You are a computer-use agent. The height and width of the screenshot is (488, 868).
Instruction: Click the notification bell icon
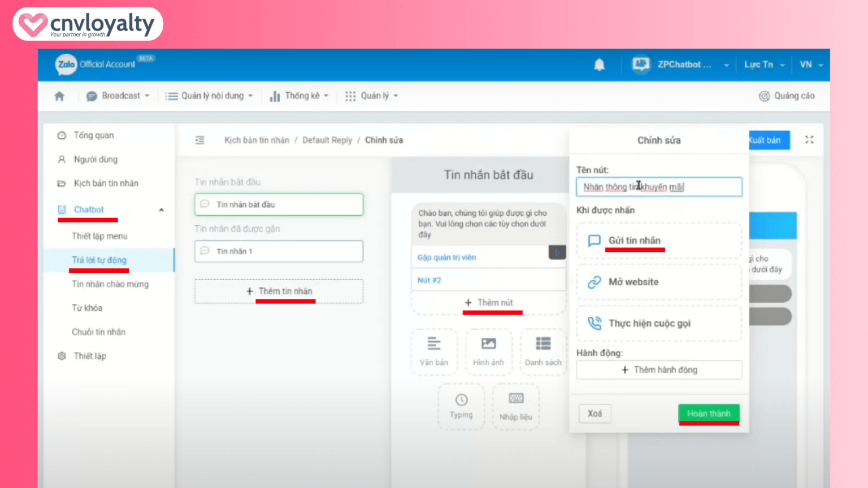[x=599, y=65]
